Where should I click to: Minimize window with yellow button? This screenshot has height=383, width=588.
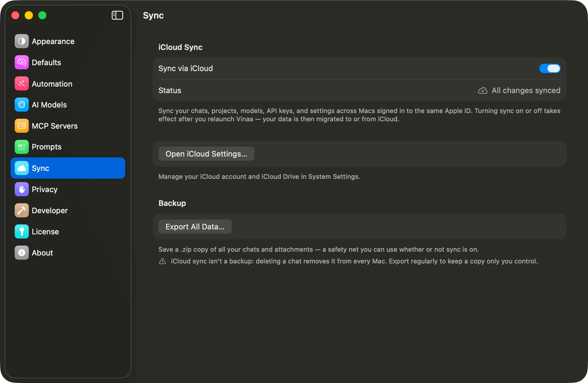[x=29, y=15]
